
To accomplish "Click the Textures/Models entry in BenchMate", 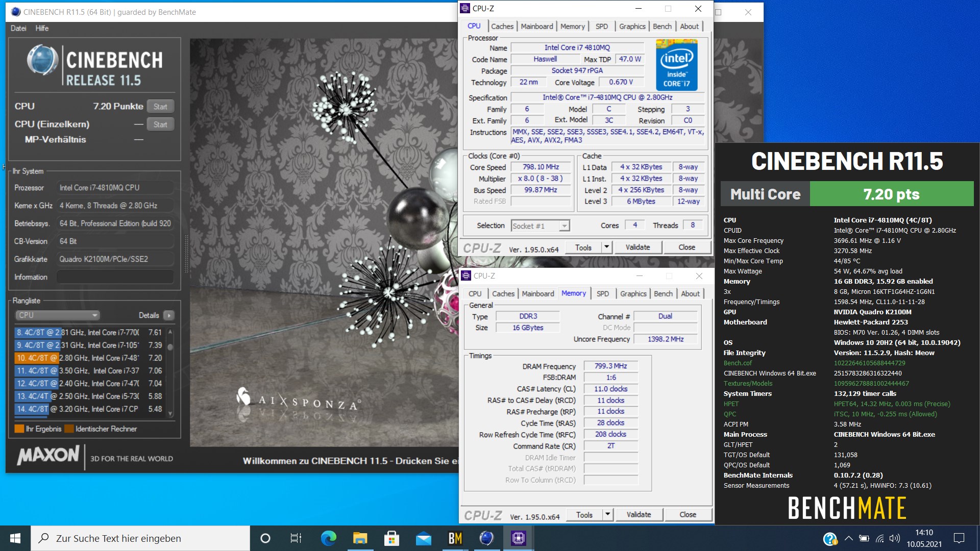I will 748,384.
